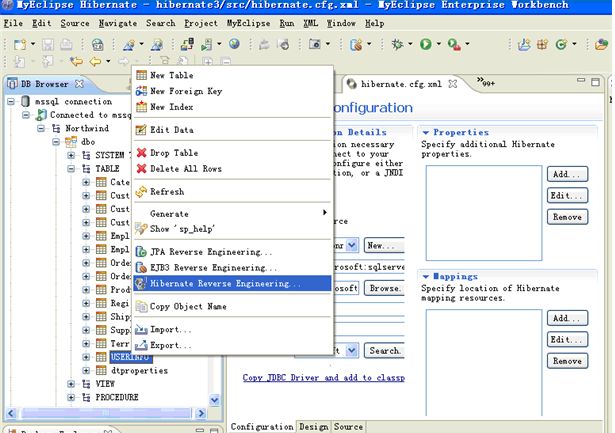Click the Print toolbar icon
This screenshot has height=433, width=615.
tap(66, 44)
